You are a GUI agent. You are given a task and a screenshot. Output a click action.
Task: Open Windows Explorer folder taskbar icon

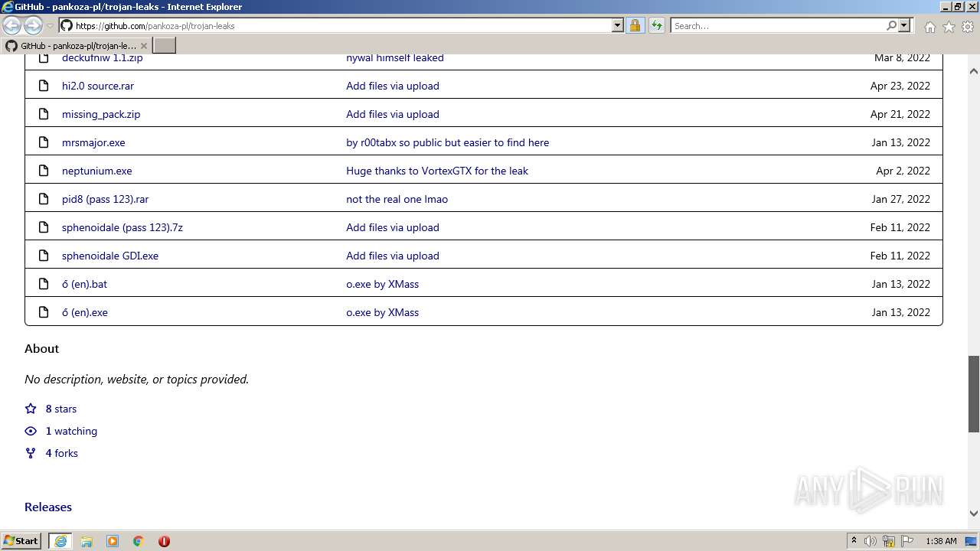(x=87, y=541)
